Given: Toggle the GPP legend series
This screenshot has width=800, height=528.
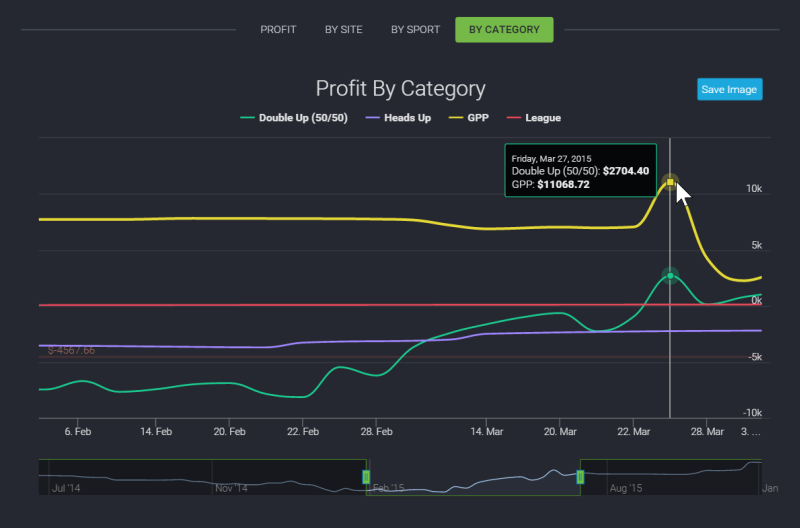Looking at the screenshot, I should (x=468, y=118).
